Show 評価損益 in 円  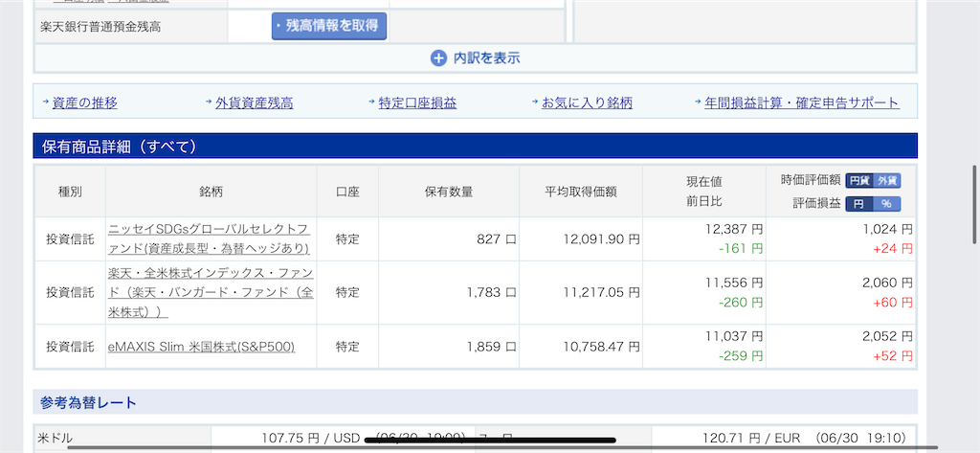[x=859, y=204]
